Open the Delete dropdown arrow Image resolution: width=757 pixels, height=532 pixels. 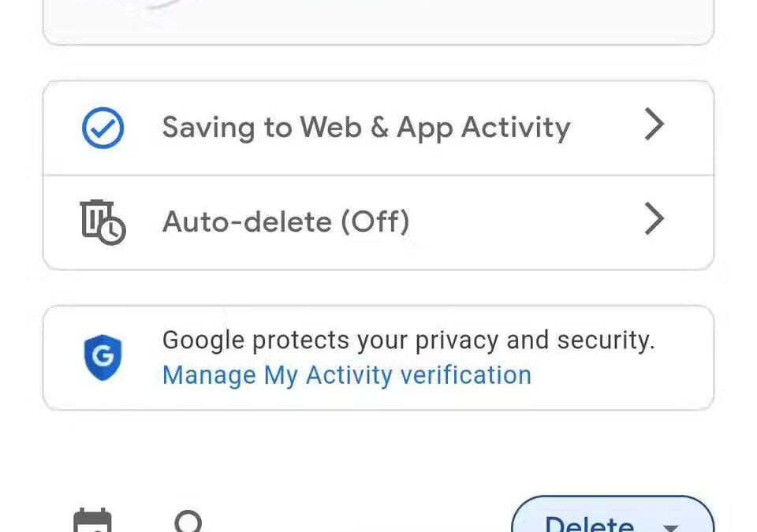pos(671,526)
